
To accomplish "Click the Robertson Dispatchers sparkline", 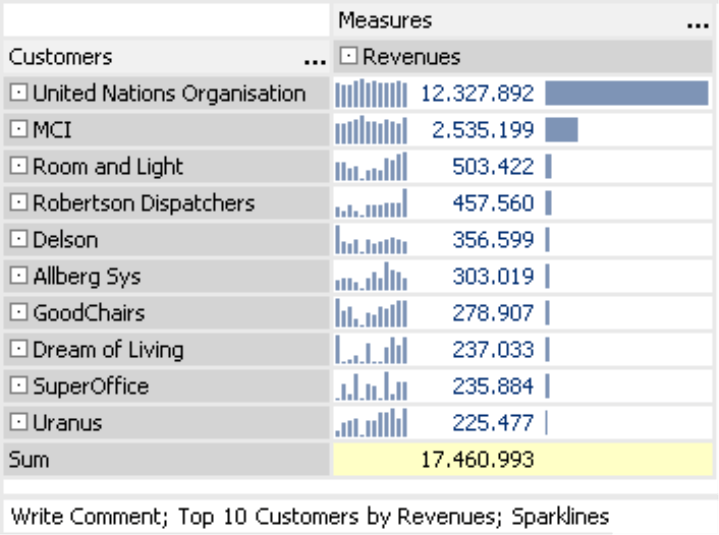I will [371, 203].
